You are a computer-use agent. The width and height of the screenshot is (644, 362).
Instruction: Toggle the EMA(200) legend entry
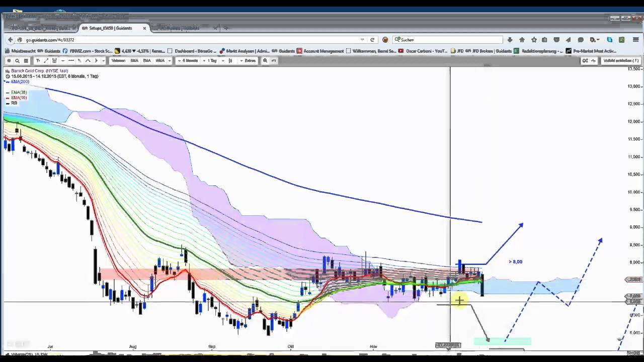tap(20, 81)
